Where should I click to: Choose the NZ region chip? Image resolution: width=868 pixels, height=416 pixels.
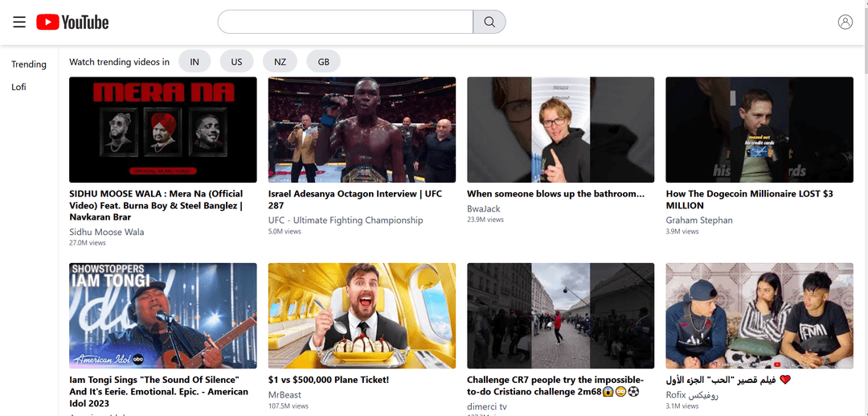(x=280, y=61)
